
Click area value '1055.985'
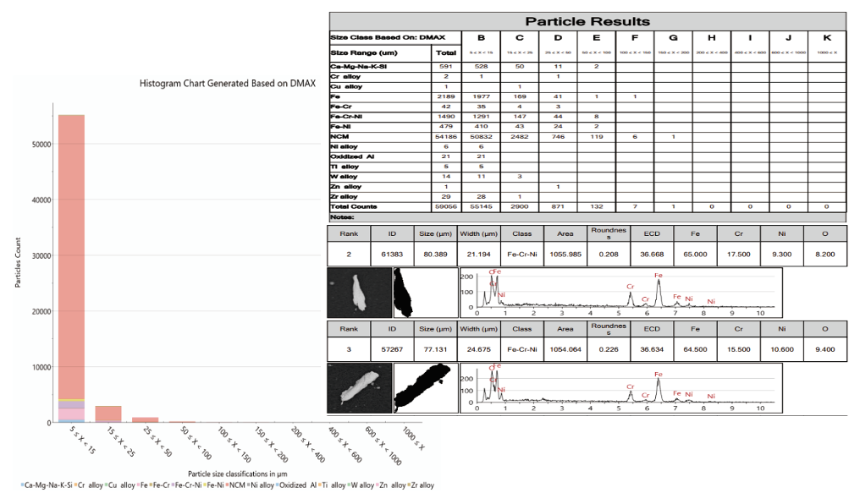565,255
